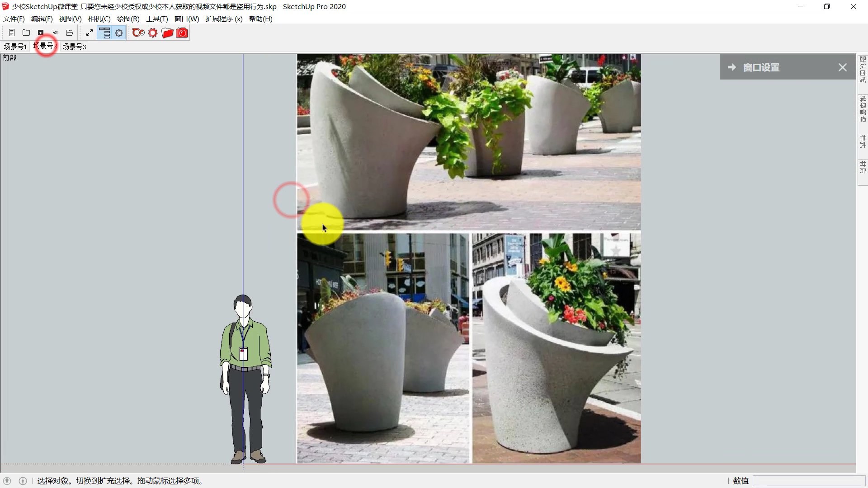Click the new document icon in toolbar

(12, 33)
